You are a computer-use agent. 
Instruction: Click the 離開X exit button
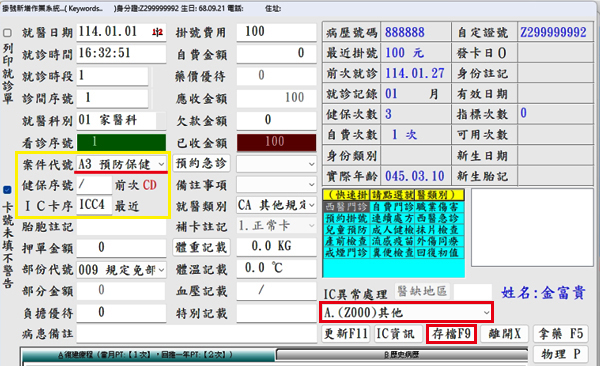[504, 334]
